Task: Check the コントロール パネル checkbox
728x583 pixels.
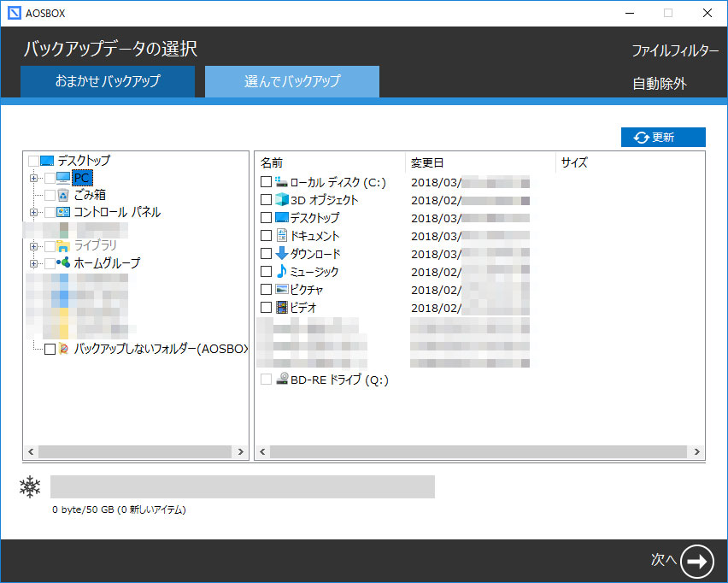Action: coord(50,212)
